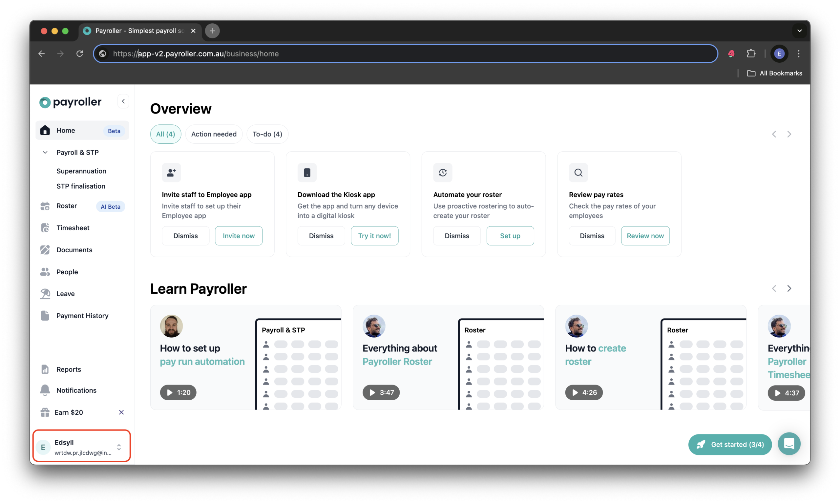Image resolution: width=840 pixels, height=504 pixels.
Task: Open the tab list dropdown arrow
Action: pos(800,31)
